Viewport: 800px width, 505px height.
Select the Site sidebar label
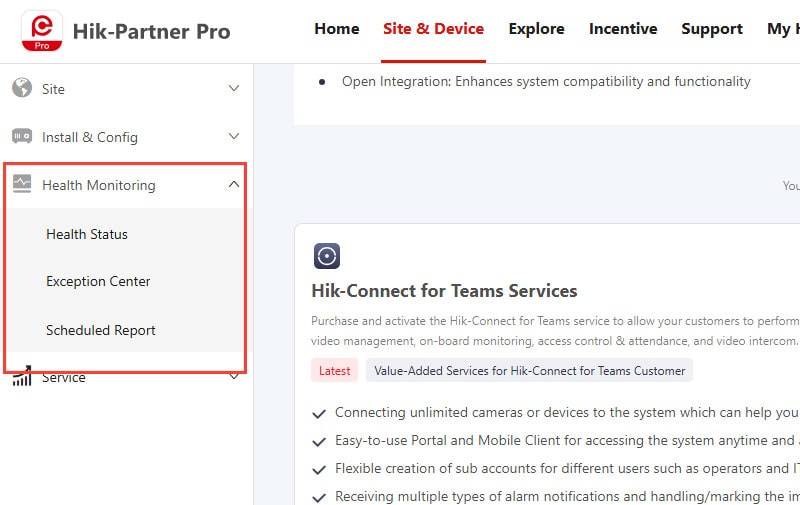click(x=53, y=89)
